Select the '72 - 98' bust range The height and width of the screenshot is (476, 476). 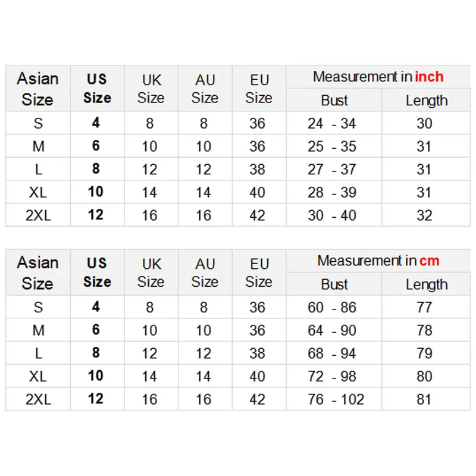click(x=332, y=377)
